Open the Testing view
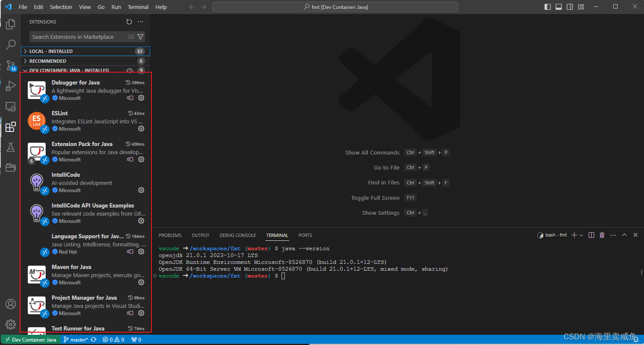This screenshot has height=345, width=644. tap(11, 147)
